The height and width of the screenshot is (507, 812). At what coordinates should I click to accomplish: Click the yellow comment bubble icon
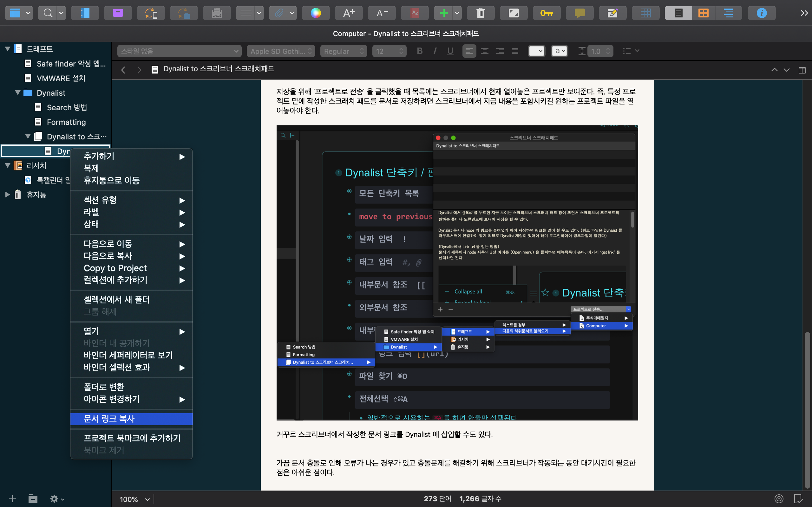[580, 13]
